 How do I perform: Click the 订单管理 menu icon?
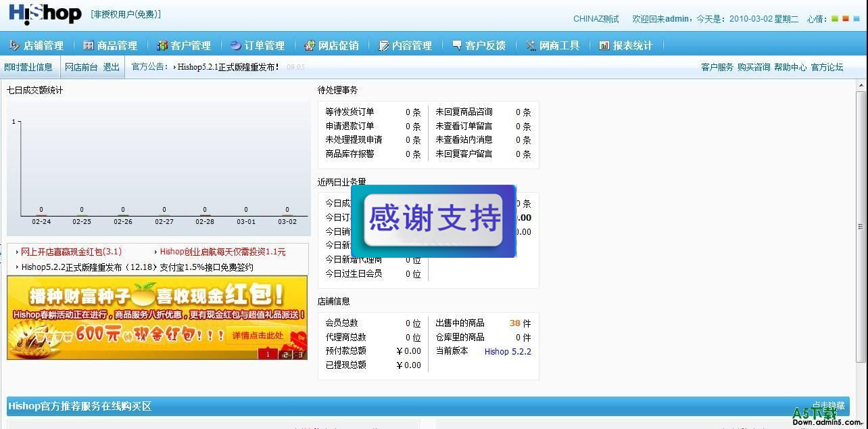click(x=235, y=45)
